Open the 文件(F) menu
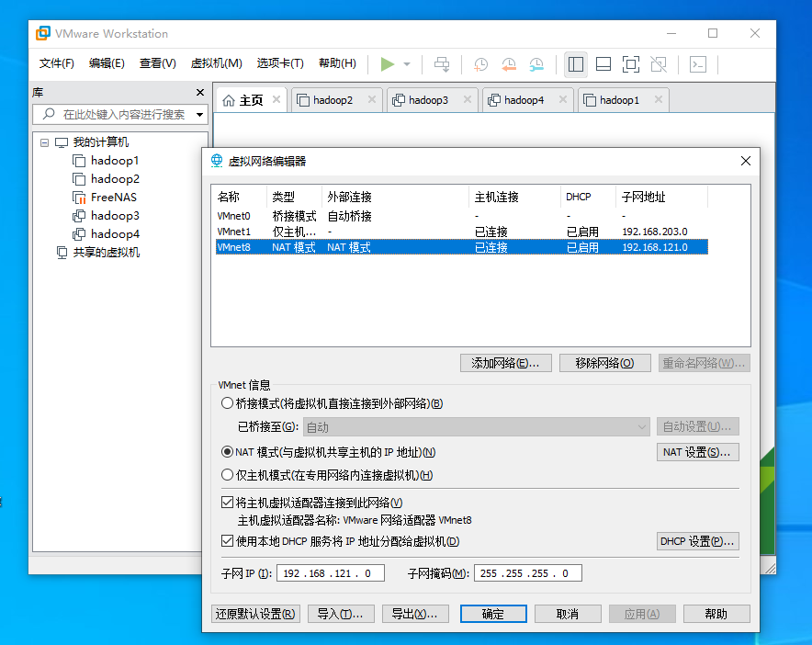 56,63
